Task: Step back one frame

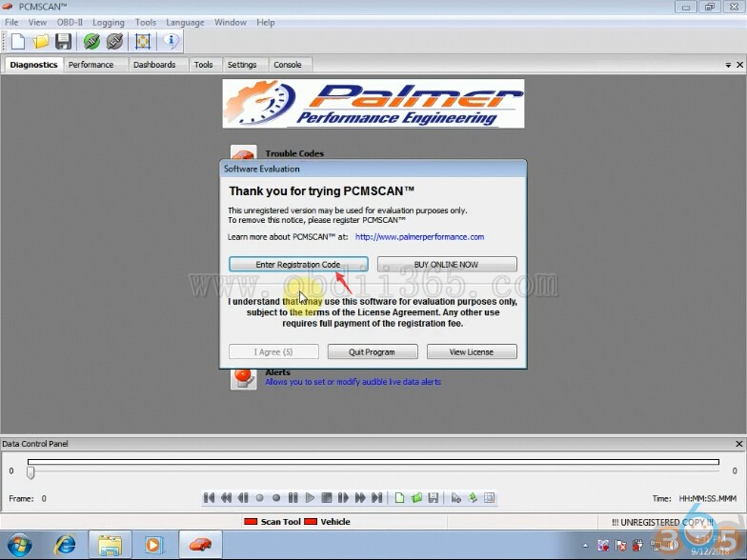Action: (242, 498)
